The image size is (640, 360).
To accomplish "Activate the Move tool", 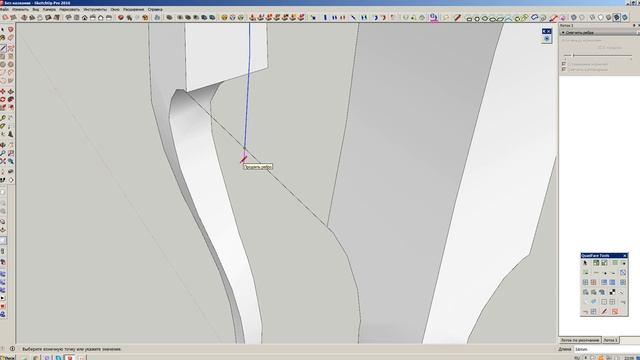I will point(3,91).
